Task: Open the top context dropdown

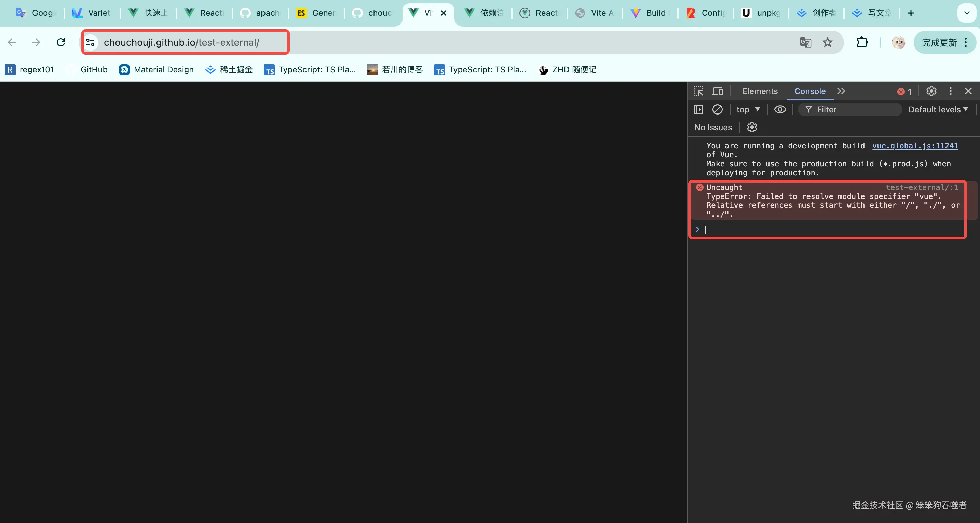Action: pyautogui.click(x=748, y=110)
